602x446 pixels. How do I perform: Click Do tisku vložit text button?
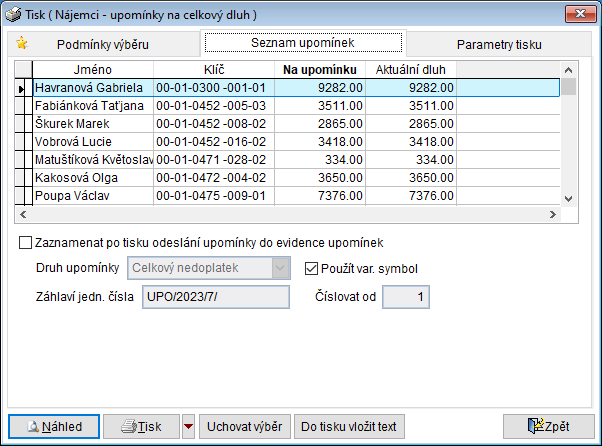click(350, 427)
